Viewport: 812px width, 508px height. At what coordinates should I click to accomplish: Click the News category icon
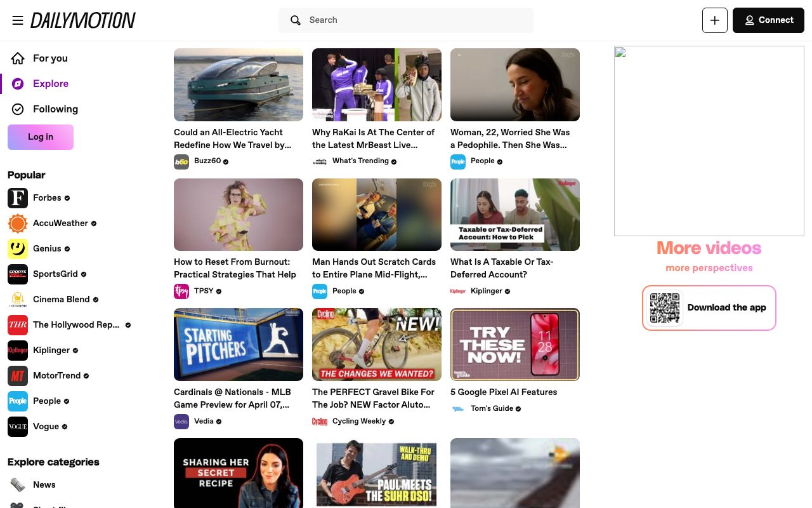[x=18, y=485]
